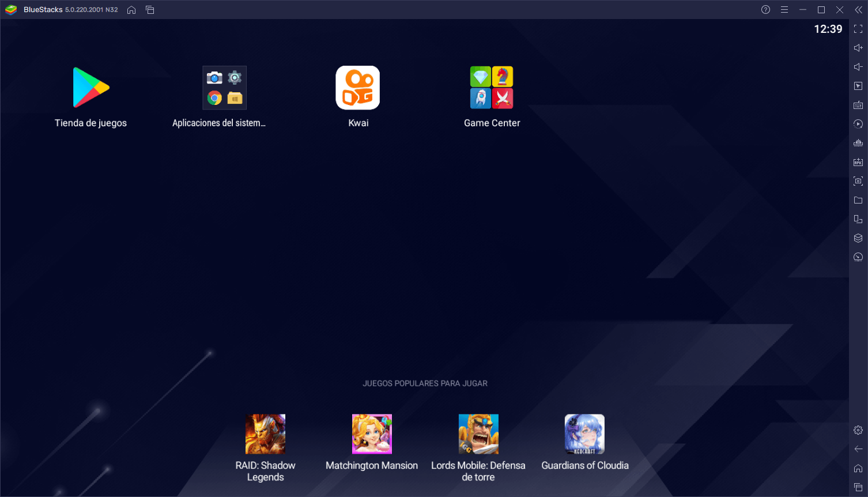Open the macro recorder icon
868x497 pixels.
[x=858, y=124]
